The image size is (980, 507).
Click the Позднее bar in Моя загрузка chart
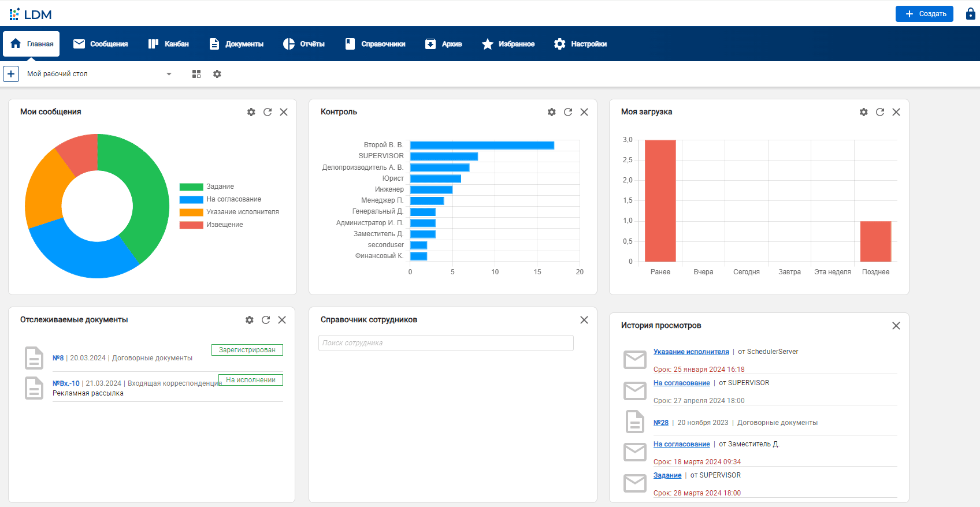(876, 241)
